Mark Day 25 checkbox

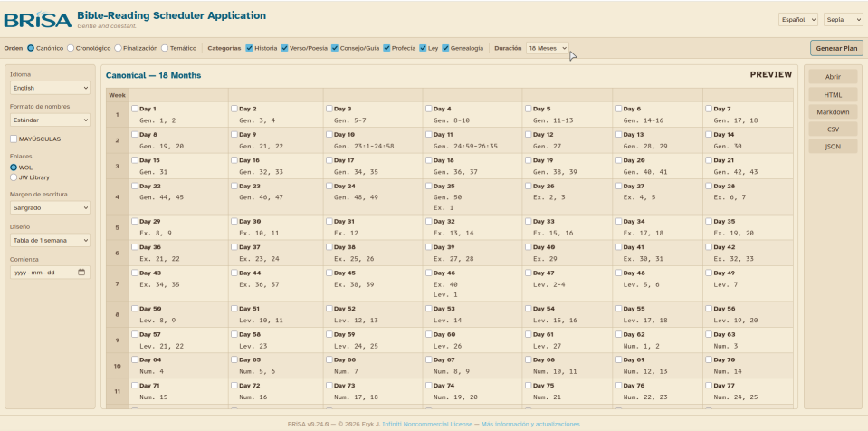[428, 186]
